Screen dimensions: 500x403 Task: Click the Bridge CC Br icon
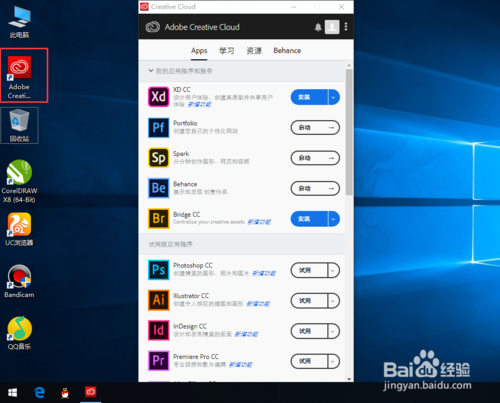159,219
